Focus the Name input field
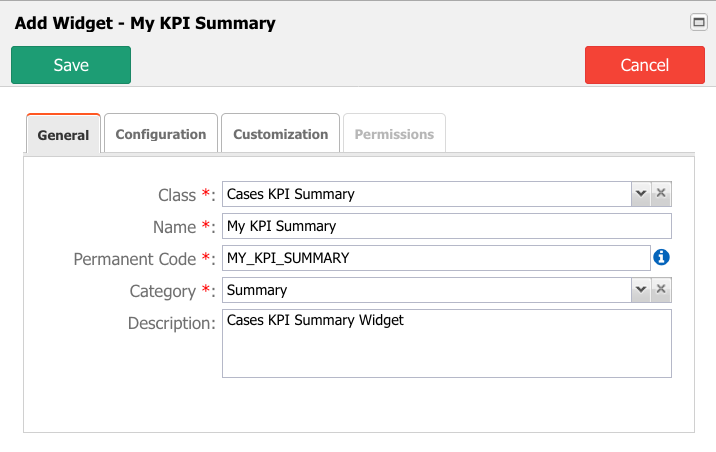Screen dimensions: 716x452 (447, 226)
